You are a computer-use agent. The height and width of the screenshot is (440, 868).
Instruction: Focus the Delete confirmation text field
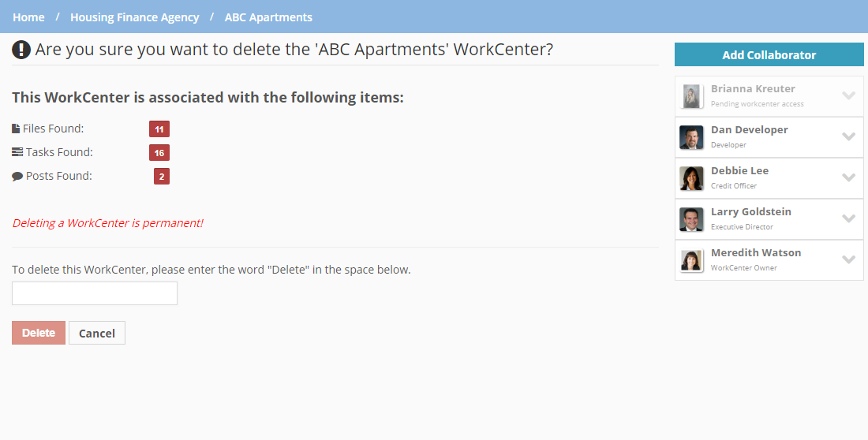point(95,293)
